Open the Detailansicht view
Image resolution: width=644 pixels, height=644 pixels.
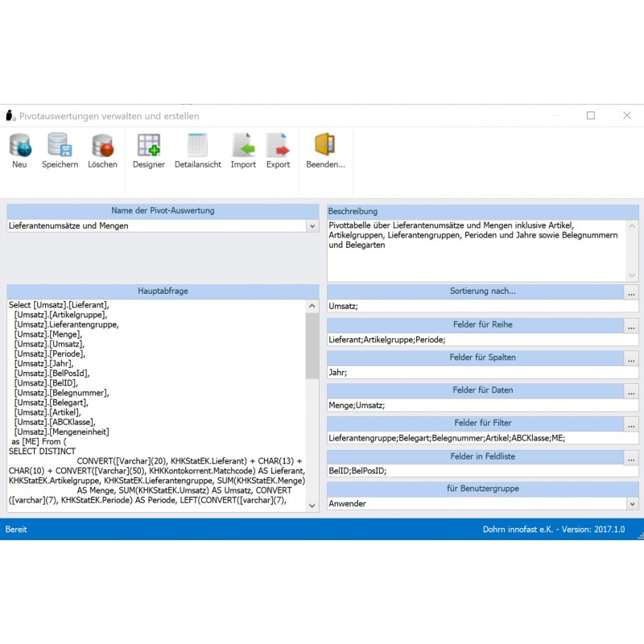pyautogui.click(x=197, y=145)
